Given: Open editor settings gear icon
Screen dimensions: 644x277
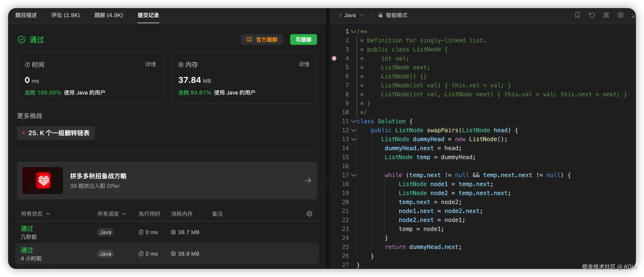Looking at the screenshot, I should 620,15.
